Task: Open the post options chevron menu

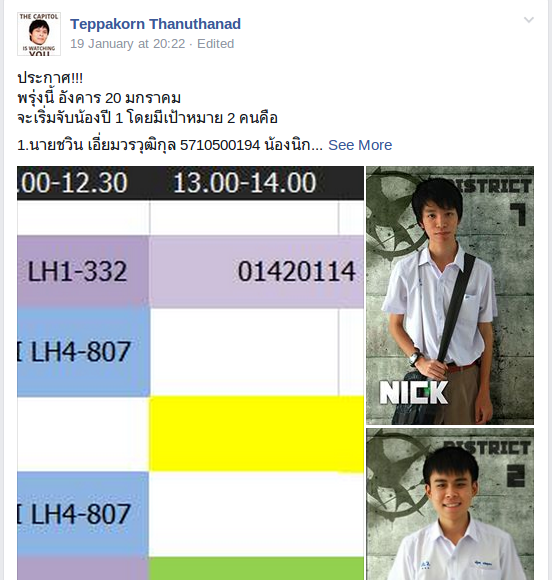Action: click(529, 20)
